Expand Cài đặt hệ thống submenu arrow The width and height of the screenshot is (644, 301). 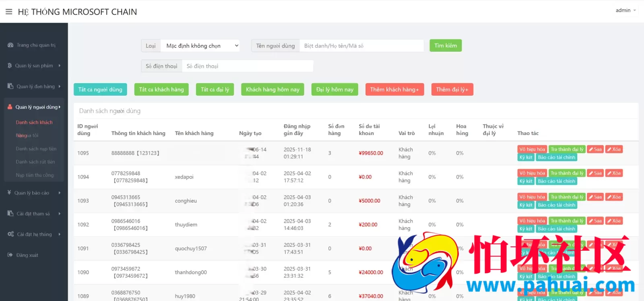tap(60, 234)
